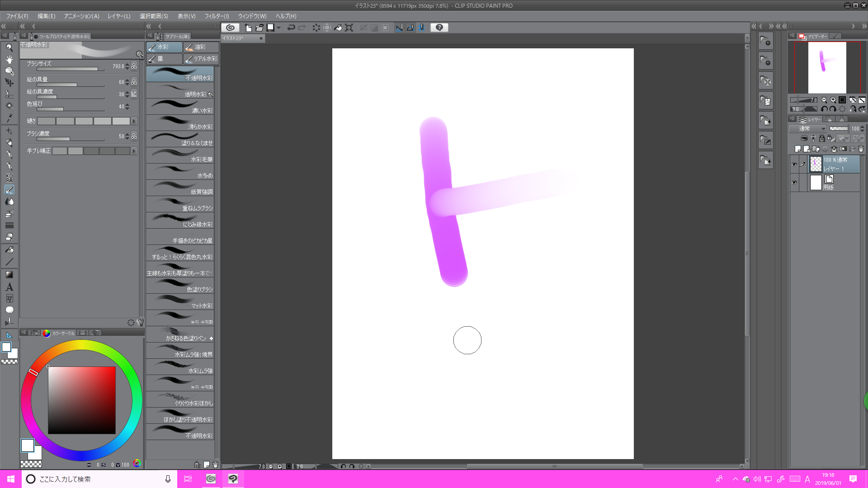Click the ブラシサイズ slider bar
Viewport: 868px width, 488px height.
coord(70,69)
